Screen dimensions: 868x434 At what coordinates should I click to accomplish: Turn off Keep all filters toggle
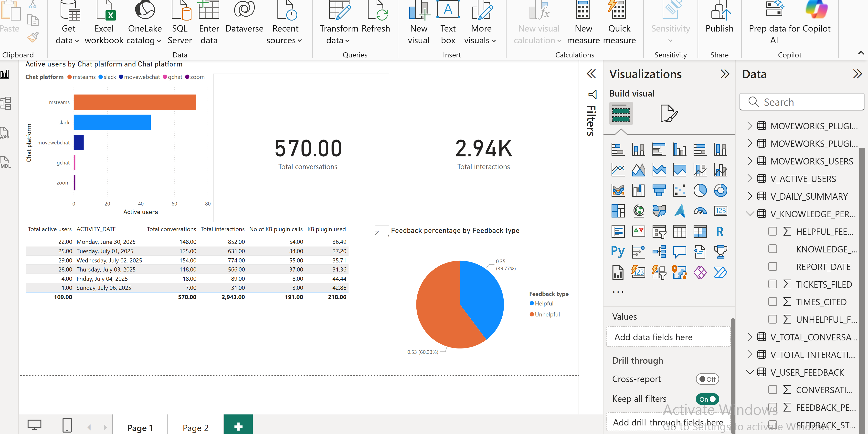707,399
